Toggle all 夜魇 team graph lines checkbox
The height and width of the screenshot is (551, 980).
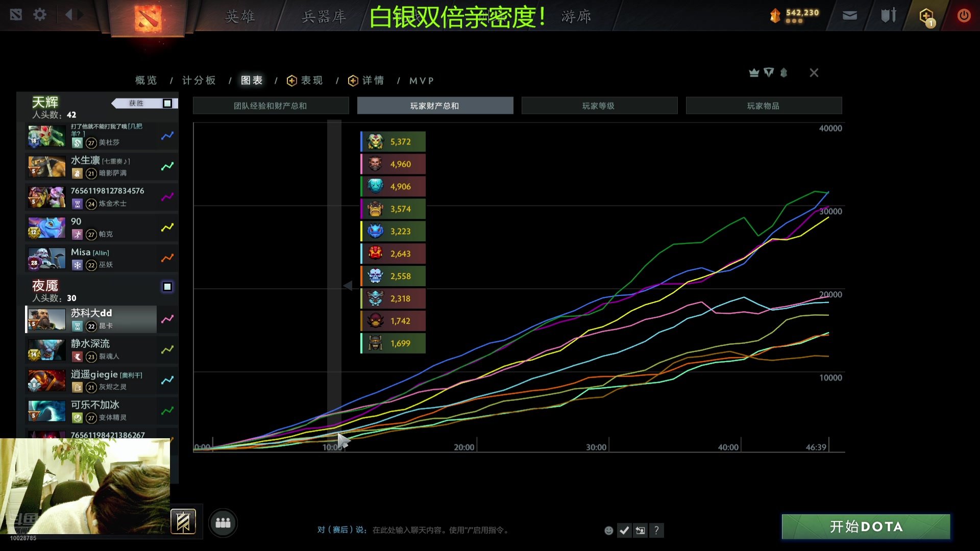tap(167, 287)
